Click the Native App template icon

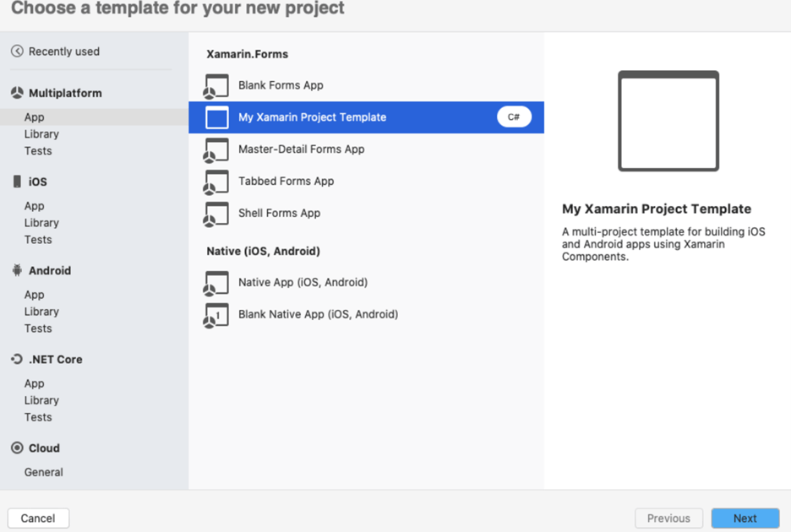(x=216, y=283)
